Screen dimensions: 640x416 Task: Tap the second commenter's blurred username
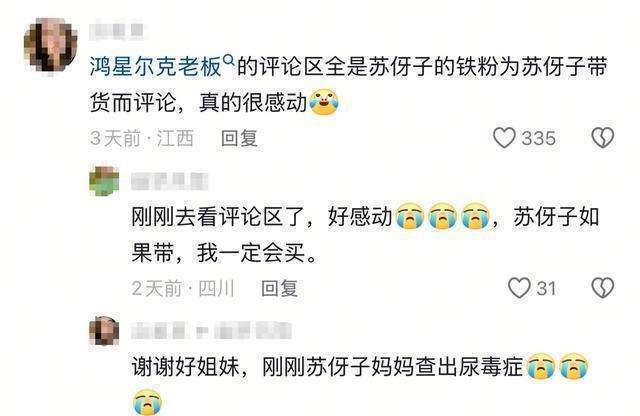click(169, 181)
